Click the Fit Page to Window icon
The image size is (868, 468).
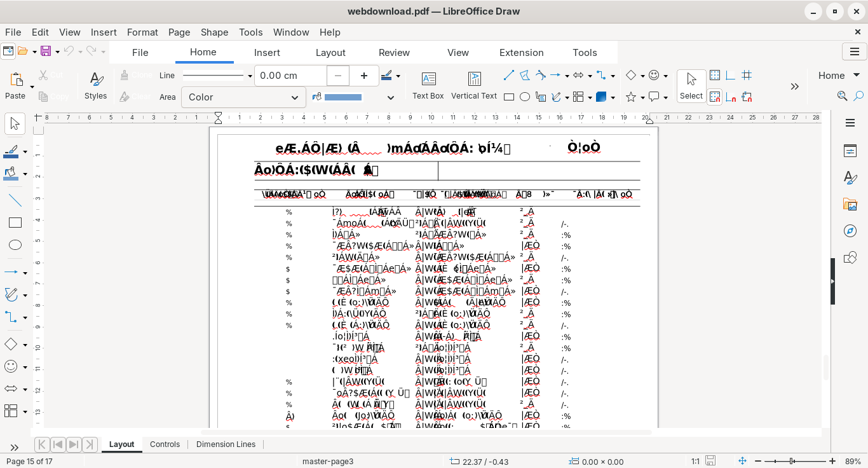coord(742,461)
